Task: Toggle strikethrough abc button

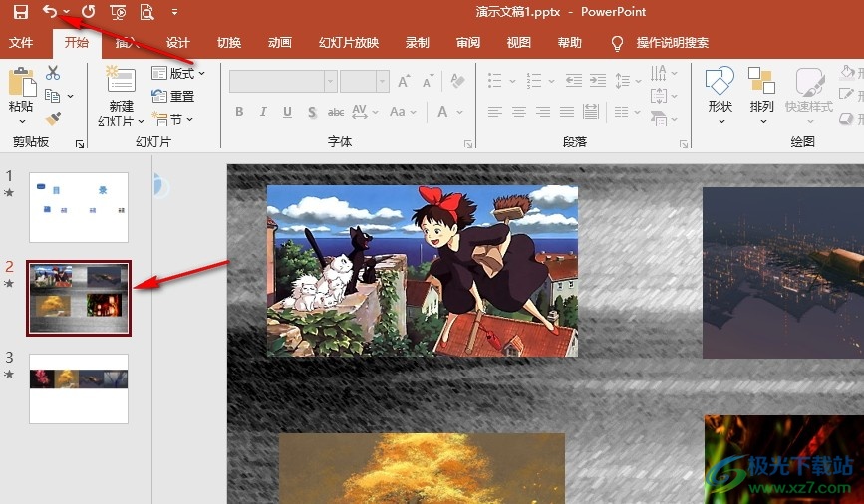Action: coord(336,112)
